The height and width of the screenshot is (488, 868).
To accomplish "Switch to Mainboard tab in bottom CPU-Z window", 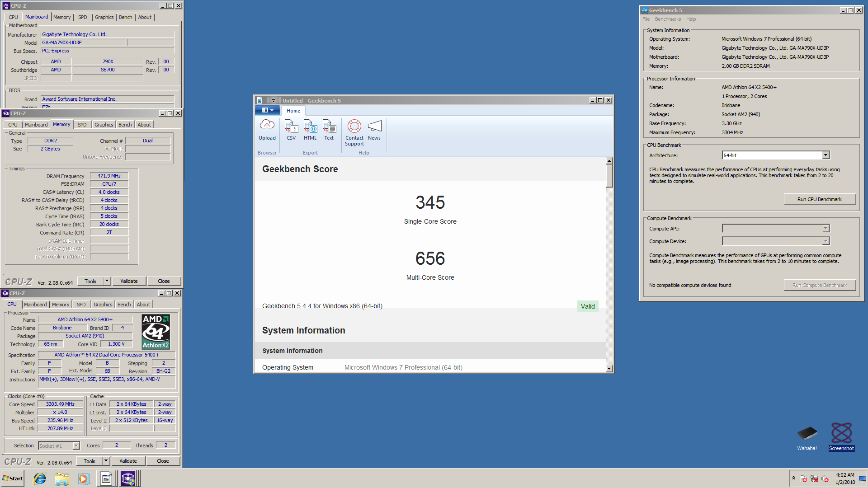I will click(35, 305).
